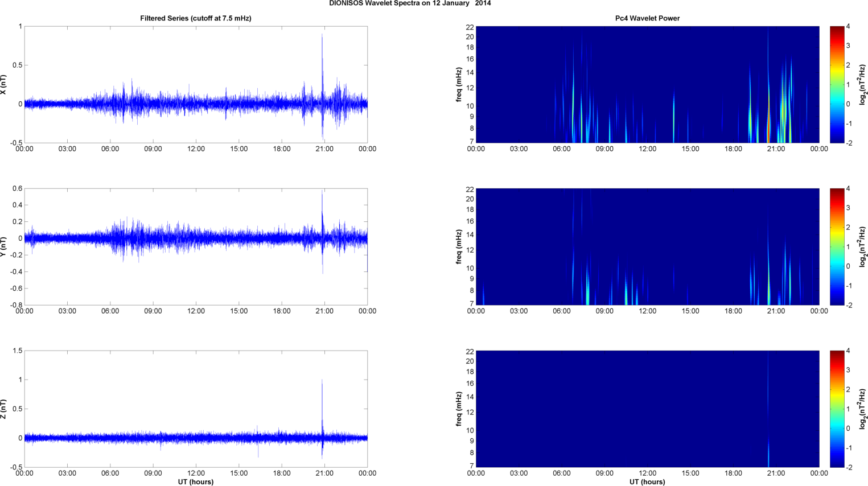Click the "09:00" tick under the top spectrogram

point(604,149)
